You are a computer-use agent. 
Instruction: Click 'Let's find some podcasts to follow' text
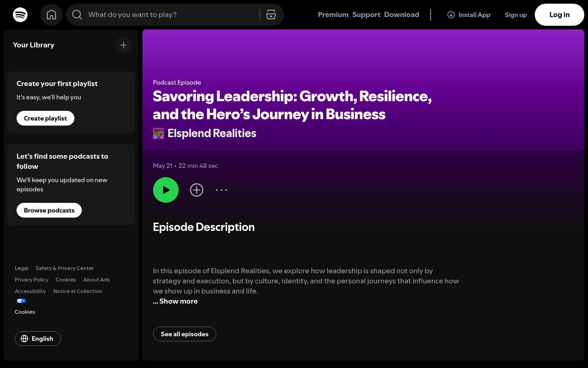[62, 161]
